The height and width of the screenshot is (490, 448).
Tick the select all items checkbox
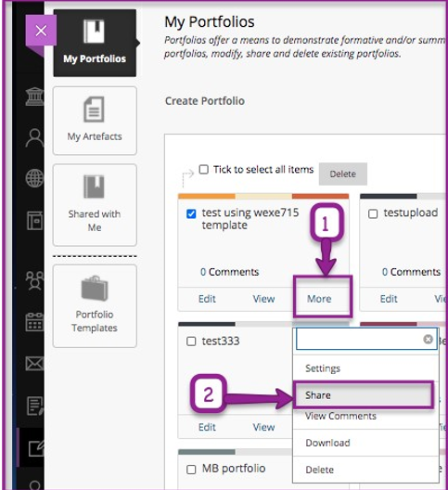point(204,170)
